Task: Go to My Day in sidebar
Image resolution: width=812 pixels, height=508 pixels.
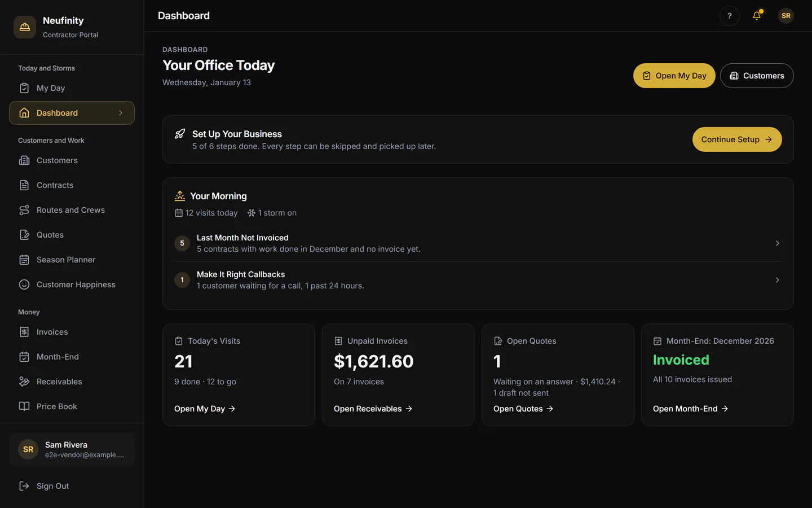Action: 72,88
